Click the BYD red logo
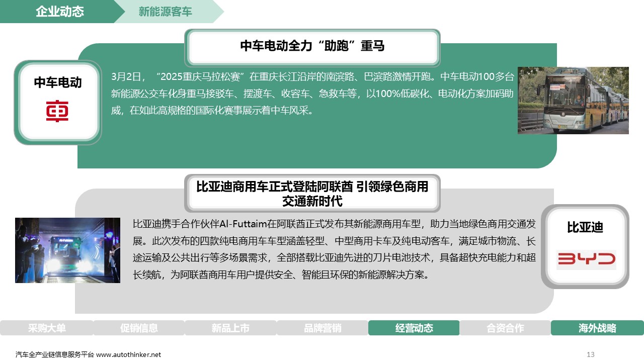644x362 pixels. (x=586, y=259)
